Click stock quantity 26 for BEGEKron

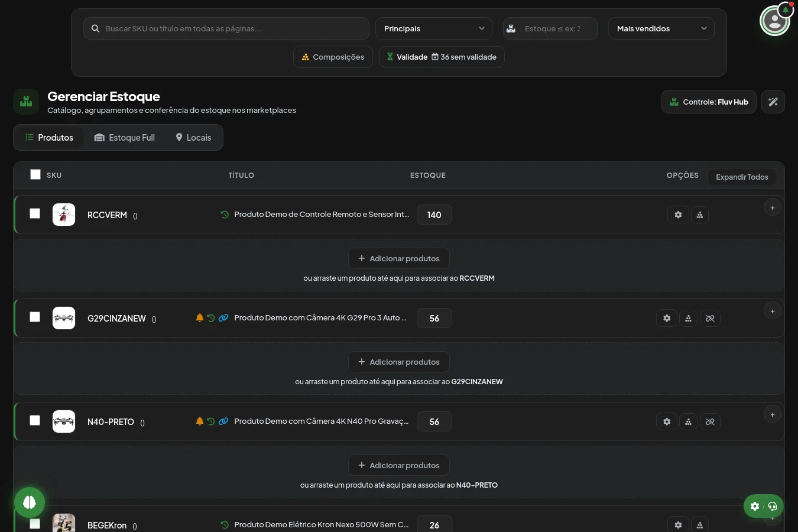(x=434, y=525)
